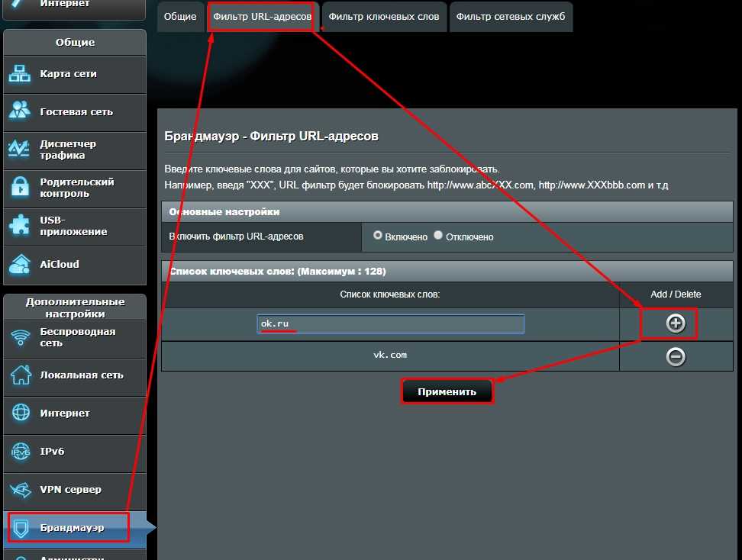Switch to Фильтр сетевых служб tab
This screenshot has height=560, width=742.
pos(511,17)
